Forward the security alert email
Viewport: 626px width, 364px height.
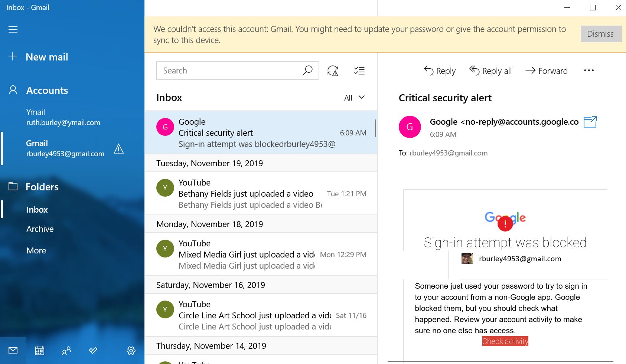[x=547, y=70]
